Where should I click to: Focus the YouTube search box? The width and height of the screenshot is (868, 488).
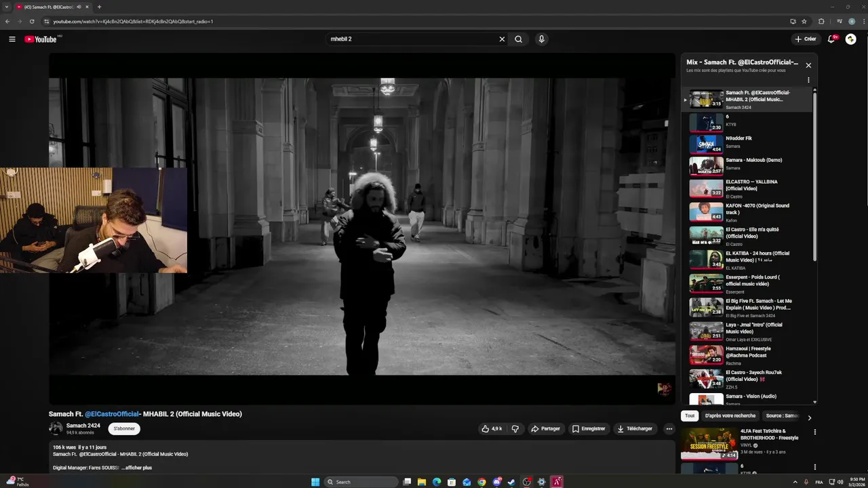(x=412, y=39)
